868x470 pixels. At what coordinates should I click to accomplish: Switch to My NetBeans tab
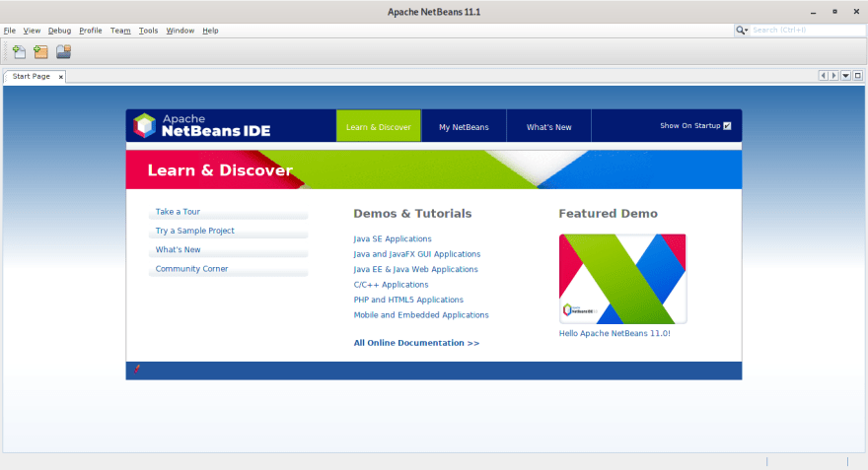464,126
